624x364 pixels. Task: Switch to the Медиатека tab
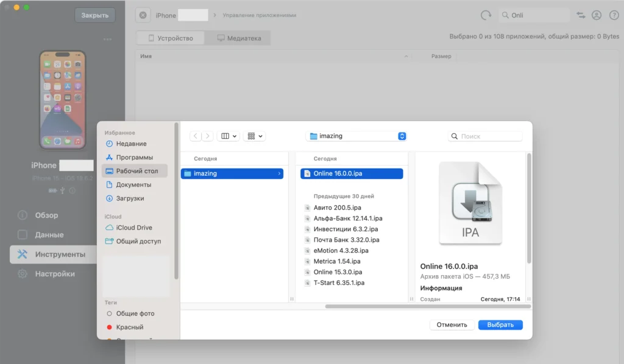(x=239, y=38)
